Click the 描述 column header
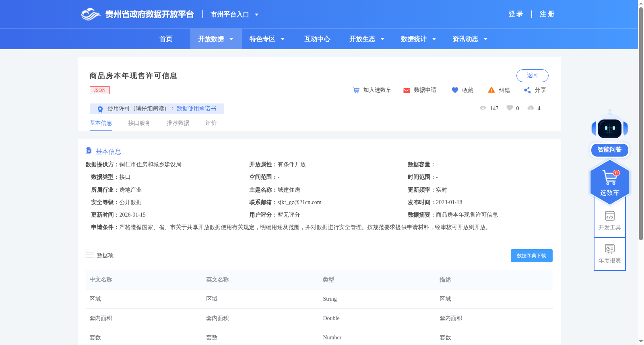 click(x=445, y=280)
